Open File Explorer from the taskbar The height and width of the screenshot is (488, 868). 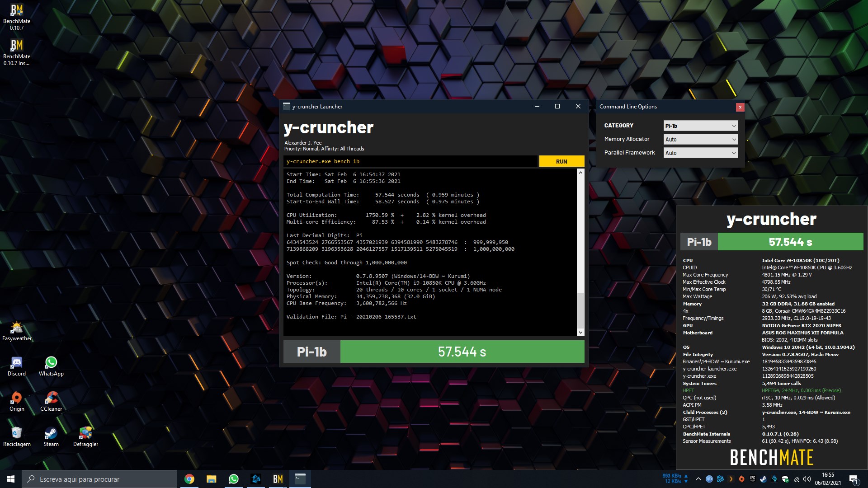[x=212, y=479]
